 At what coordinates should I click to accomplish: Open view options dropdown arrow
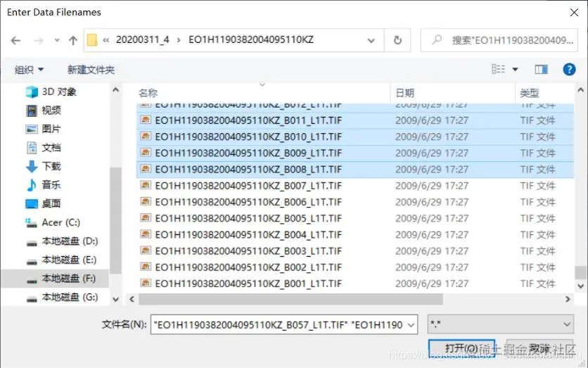point(516,70)
